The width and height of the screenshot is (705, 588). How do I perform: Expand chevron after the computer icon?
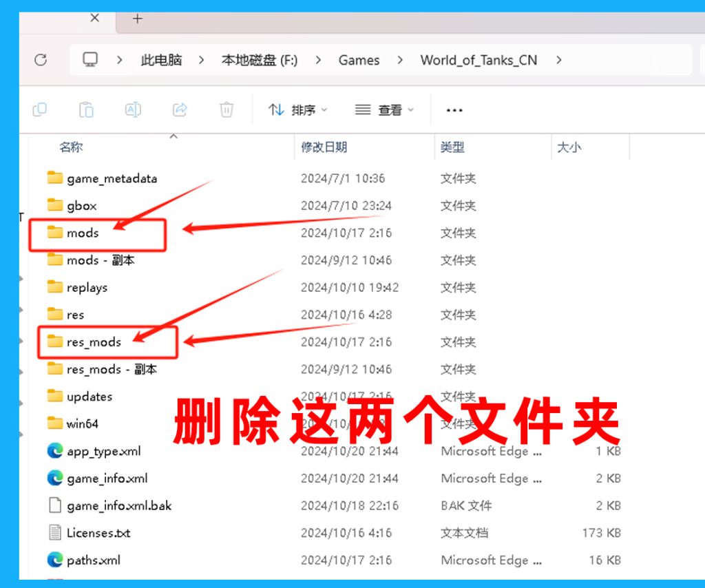(x=119, y=60)
